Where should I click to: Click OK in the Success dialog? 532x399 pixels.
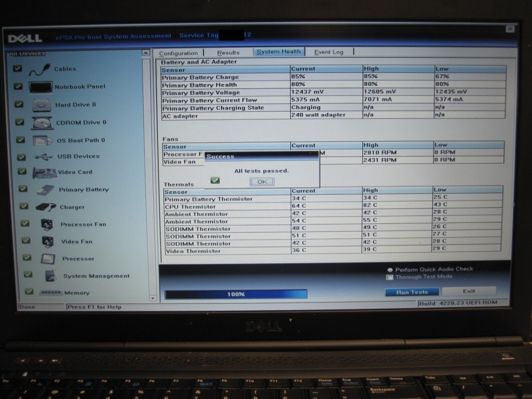[x=262, y=182]
